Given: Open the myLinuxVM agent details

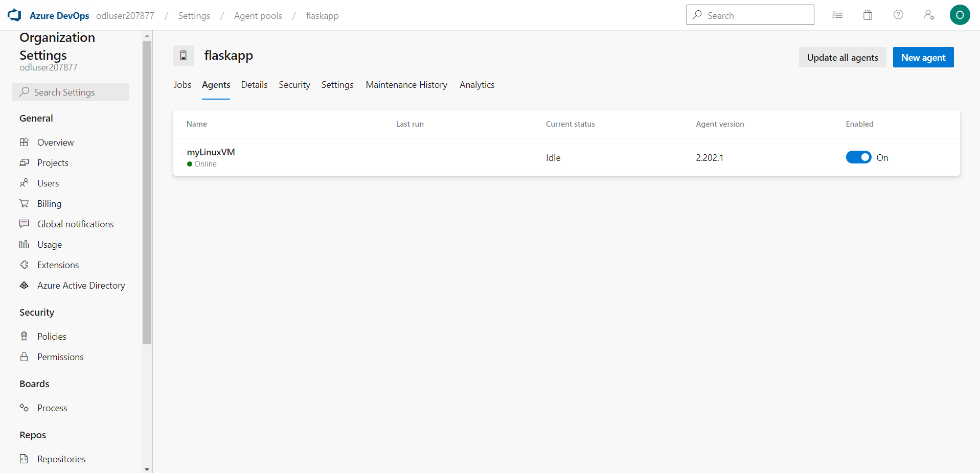Looking at the screenshot, I should 211,152.
